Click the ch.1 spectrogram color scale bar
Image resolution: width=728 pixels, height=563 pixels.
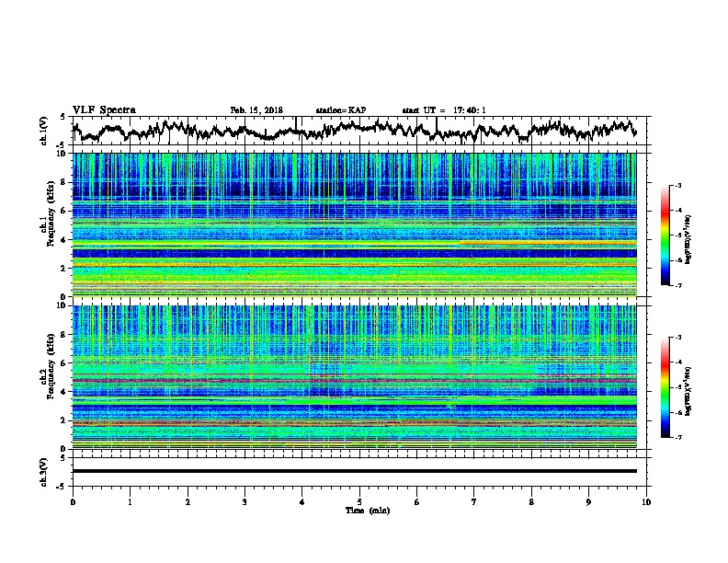click(x=665, y=236)
